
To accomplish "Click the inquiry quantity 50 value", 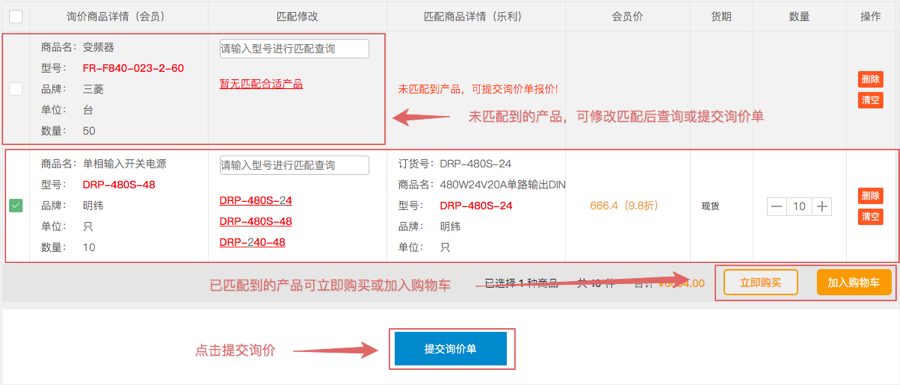I will pyautogui.click(x=89, y=131).
